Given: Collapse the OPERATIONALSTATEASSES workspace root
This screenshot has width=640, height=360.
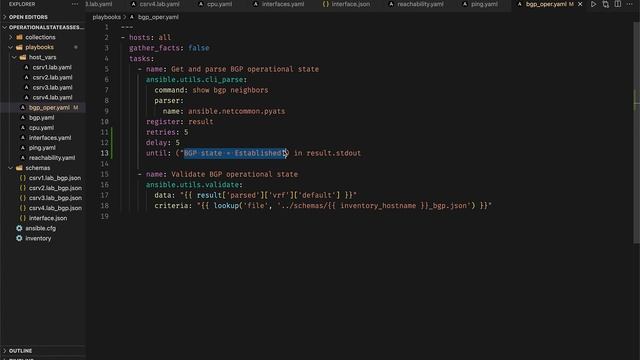Looking at the screenshot, I should click(4, 27).
